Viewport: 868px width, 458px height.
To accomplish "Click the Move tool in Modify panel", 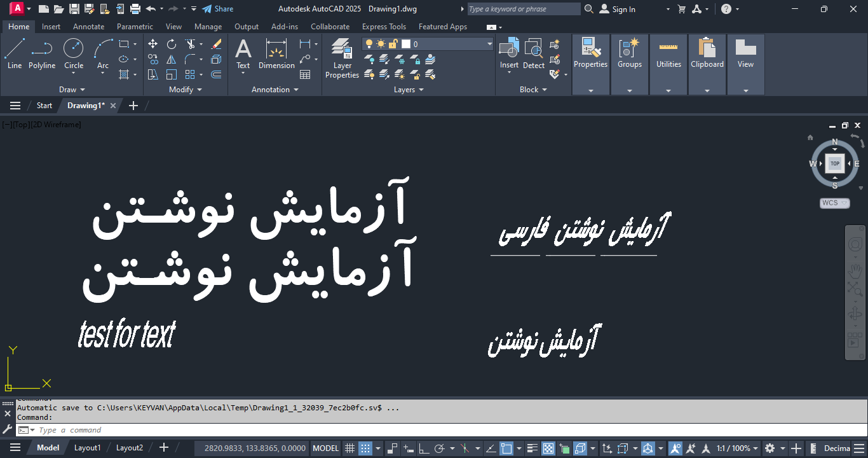I will (x=153, y=44).
